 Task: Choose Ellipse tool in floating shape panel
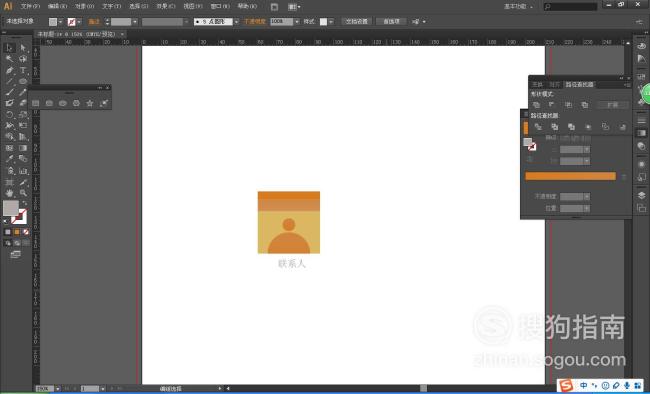pyautogui.click(x=63, y=103)
